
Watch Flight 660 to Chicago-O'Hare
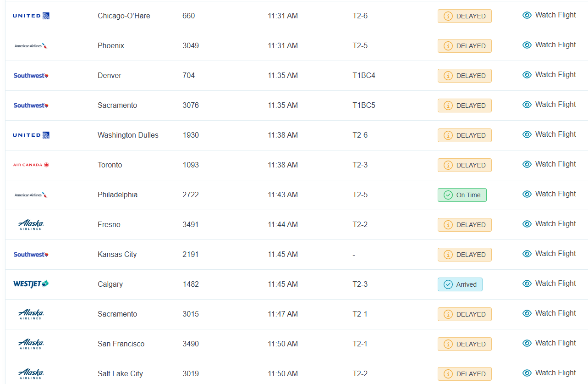549,15
